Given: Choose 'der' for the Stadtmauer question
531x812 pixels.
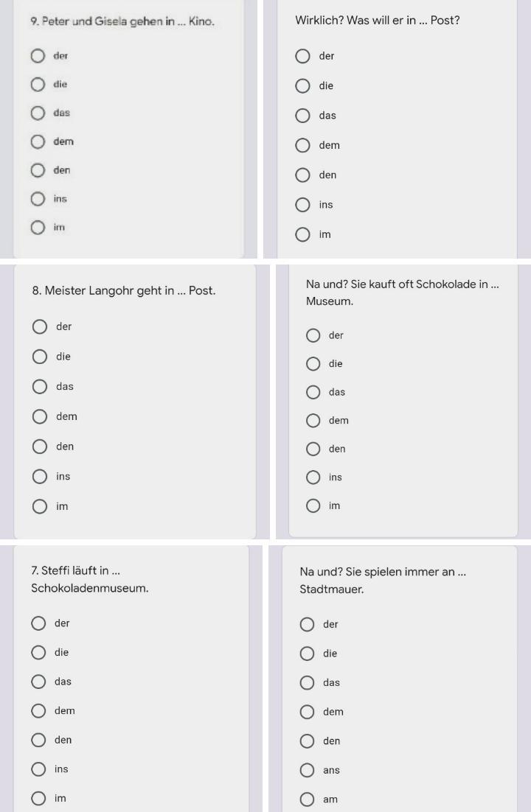Looking at the screenshot, I should tap(308, 625).
